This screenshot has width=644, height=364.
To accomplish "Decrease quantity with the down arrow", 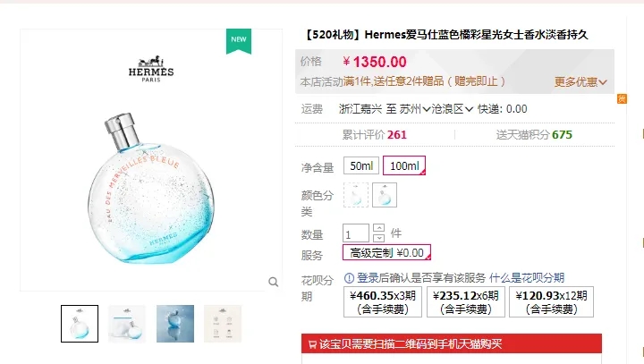I will (x=378, y=238).
